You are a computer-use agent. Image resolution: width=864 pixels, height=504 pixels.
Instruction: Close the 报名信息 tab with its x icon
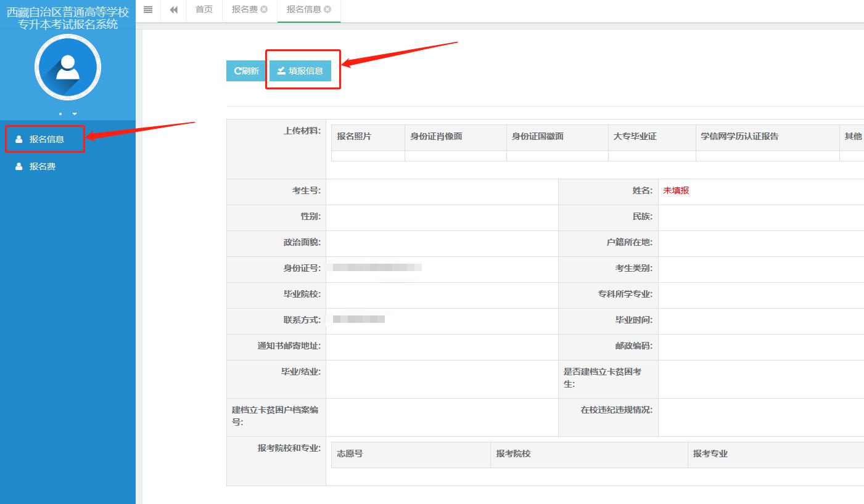click(327, 10)
